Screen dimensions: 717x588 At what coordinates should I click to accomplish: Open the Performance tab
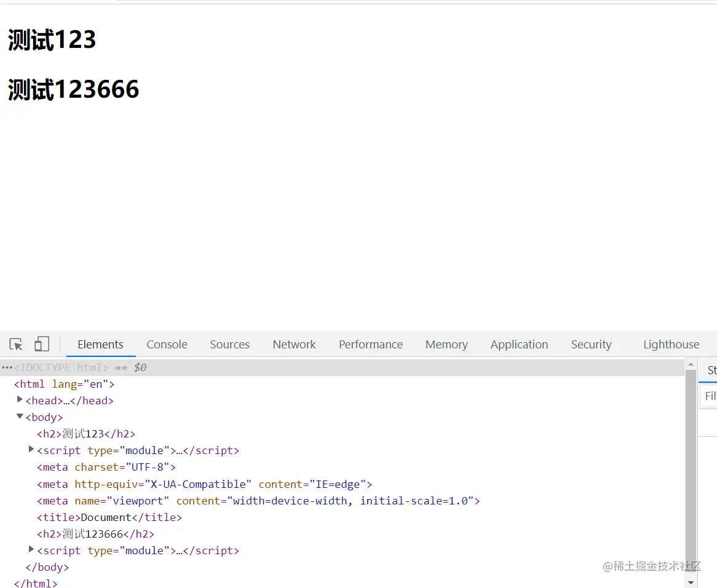click(x=371, y=345)
